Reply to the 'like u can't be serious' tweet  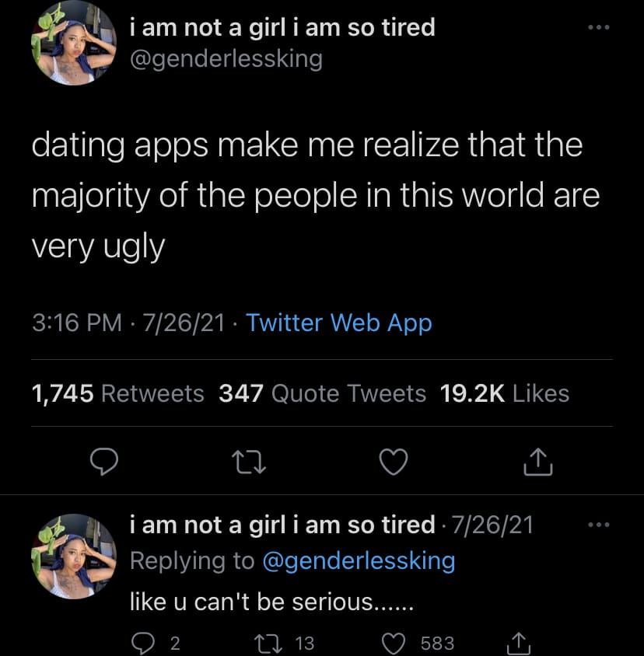point(143,643)
